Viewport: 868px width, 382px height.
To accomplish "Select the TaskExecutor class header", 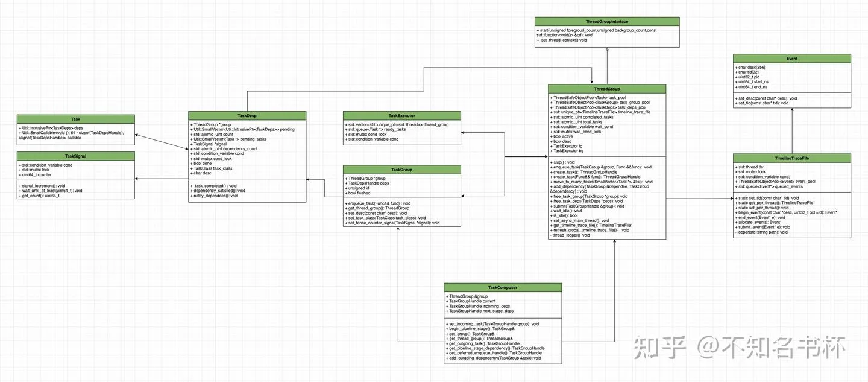I will [401, 115].
